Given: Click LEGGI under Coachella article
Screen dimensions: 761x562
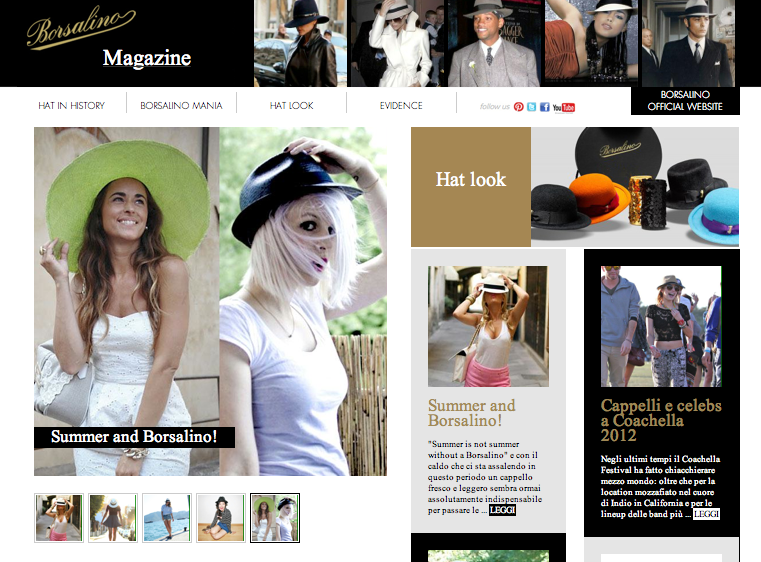Looking at the screenshot, I should point(706,514).
